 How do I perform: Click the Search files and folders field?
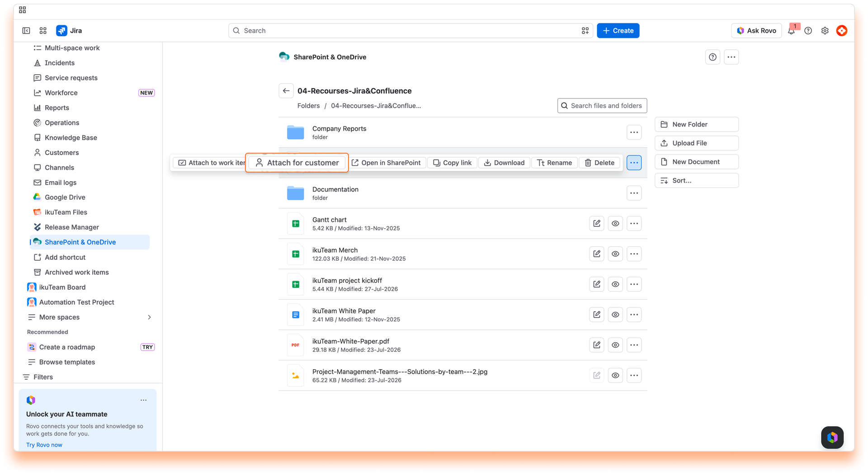coord(602,106)
